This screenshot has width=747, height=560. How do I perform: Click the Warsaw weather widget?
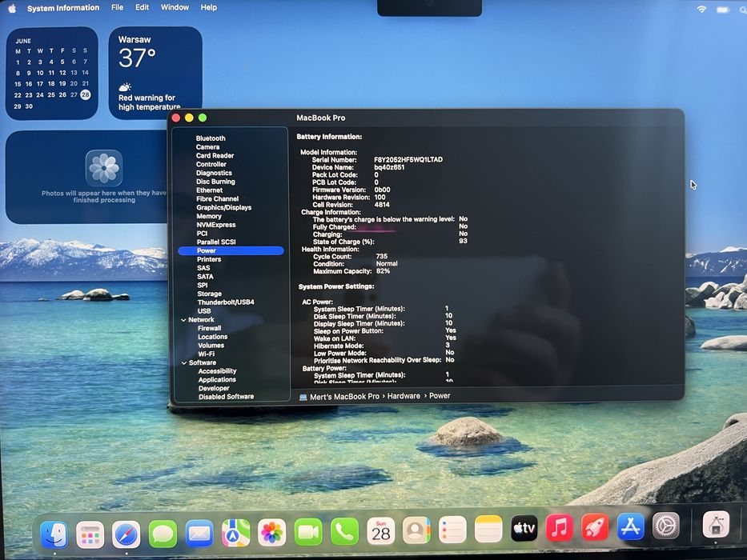[x=155, y=71]
